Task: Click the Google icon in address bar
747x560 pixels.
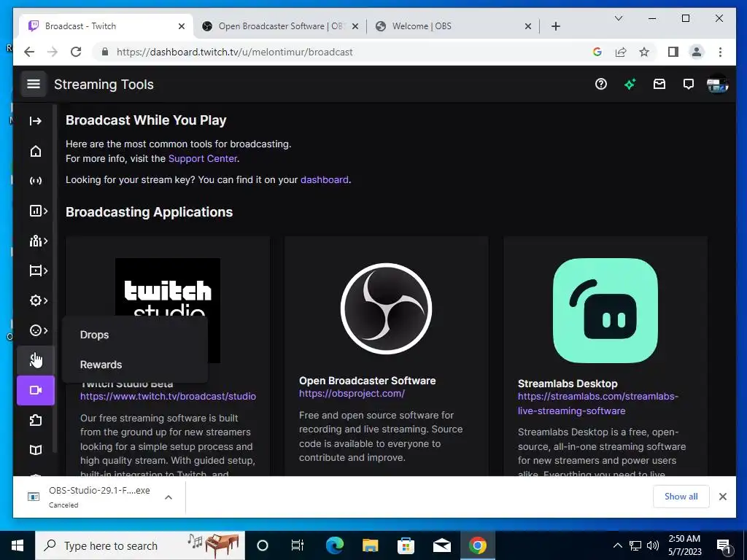Action: point(597,52)
